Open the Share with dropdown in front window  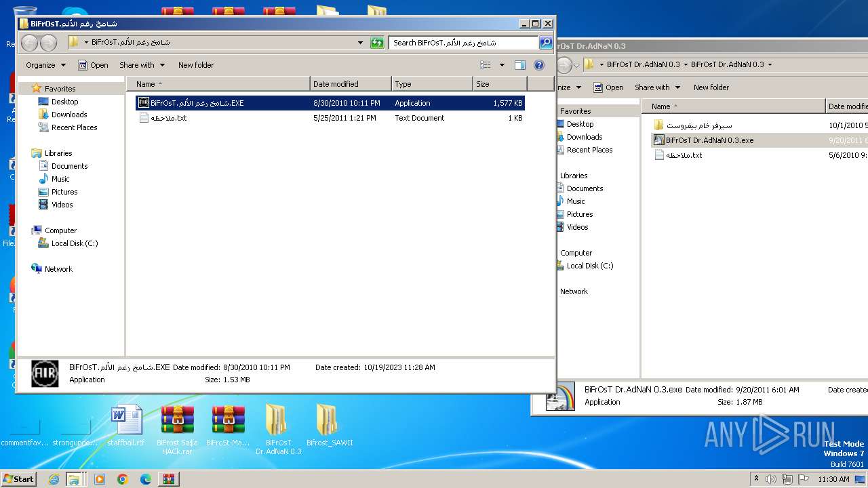click(142, 65)
